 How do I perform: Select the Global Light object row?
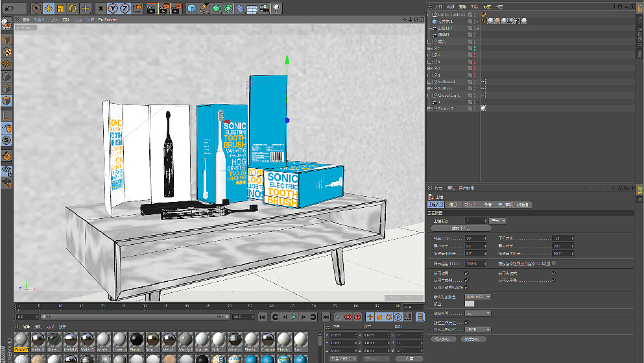point(449,95)
